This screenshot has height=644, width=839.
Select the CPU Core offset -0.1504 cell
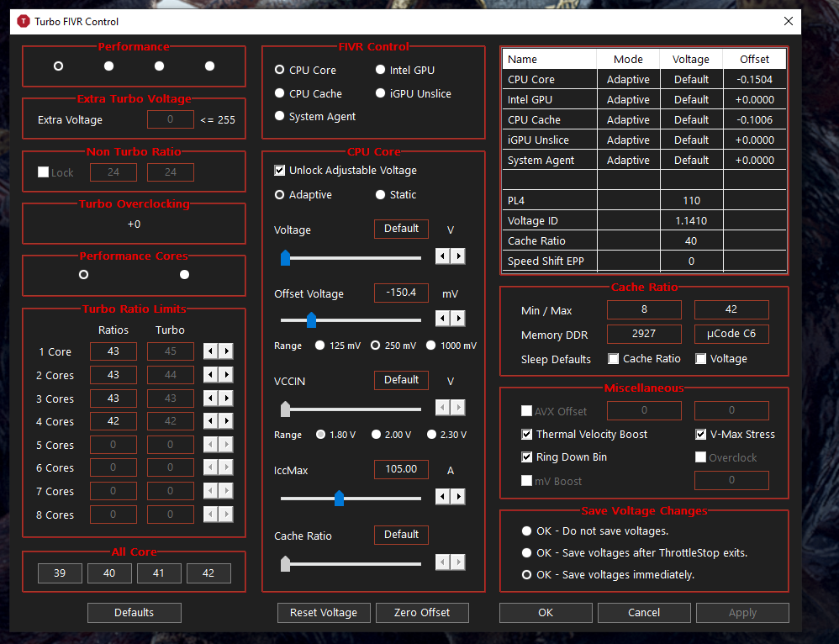754,79
